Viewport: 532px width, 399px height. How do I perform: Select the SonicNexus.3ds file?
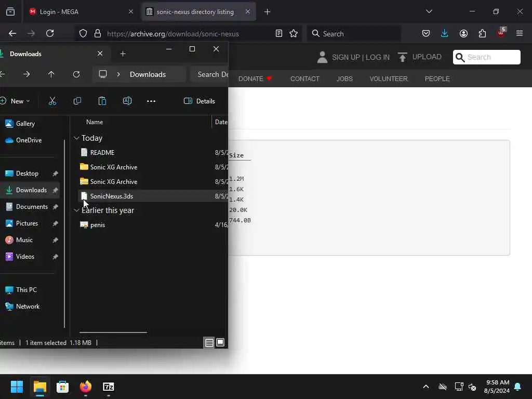[111, 196]
